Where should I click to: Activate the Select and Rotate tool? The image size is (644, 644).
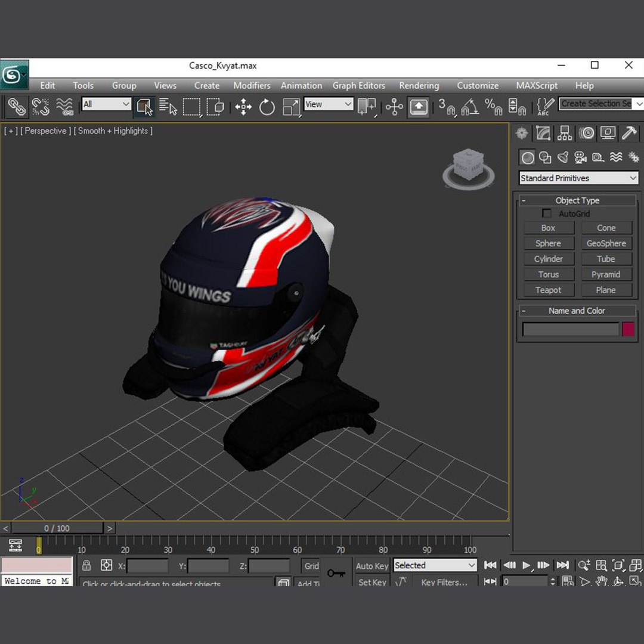267,106
